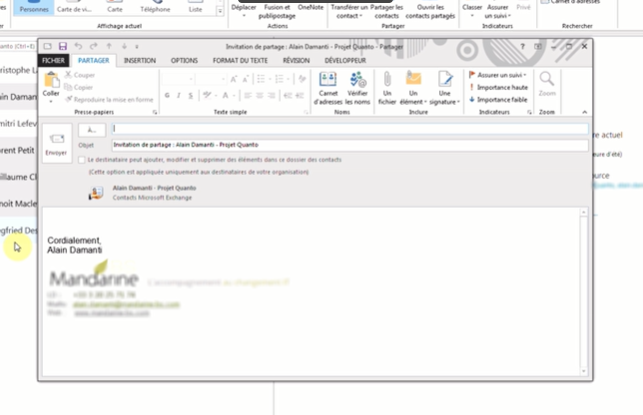
Task: Redo the action in the quick access toolbar
Action: tap(93, 46)
